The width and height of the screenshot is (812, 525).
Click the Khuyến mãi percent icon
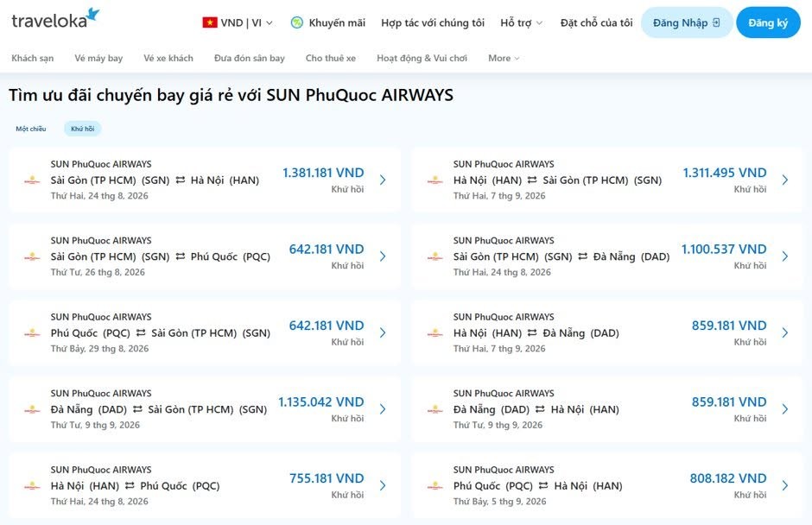coord(297,22)
